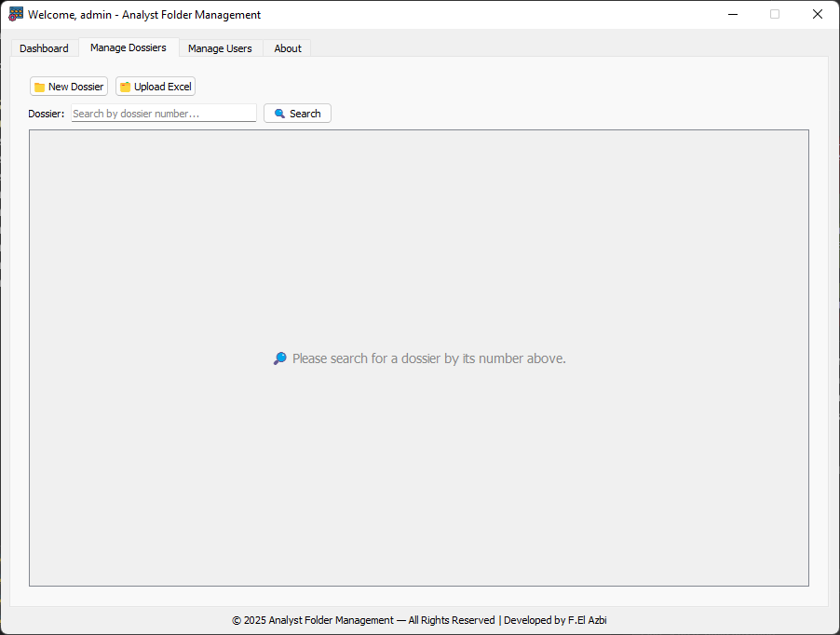
Task: Click the magnifier icon in the placeholder message
Action: pyautogui.click(x=279, y=358)
